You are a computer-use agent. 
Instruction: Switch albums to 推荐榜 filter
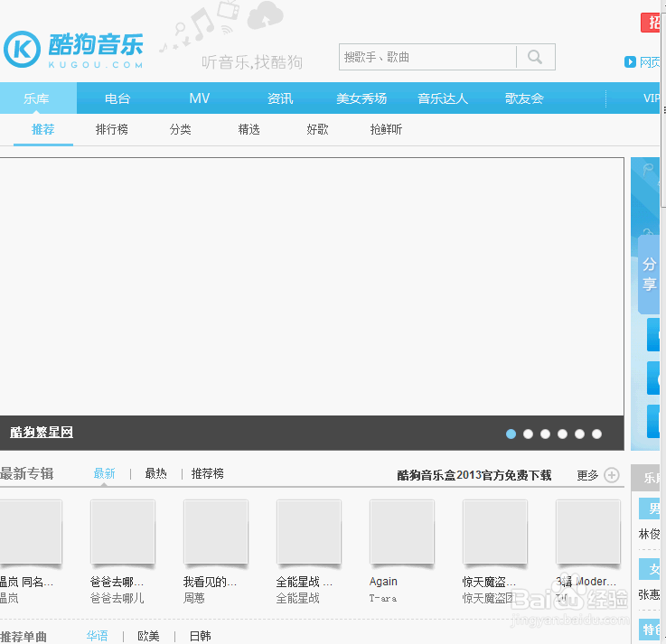pos(207,473)
